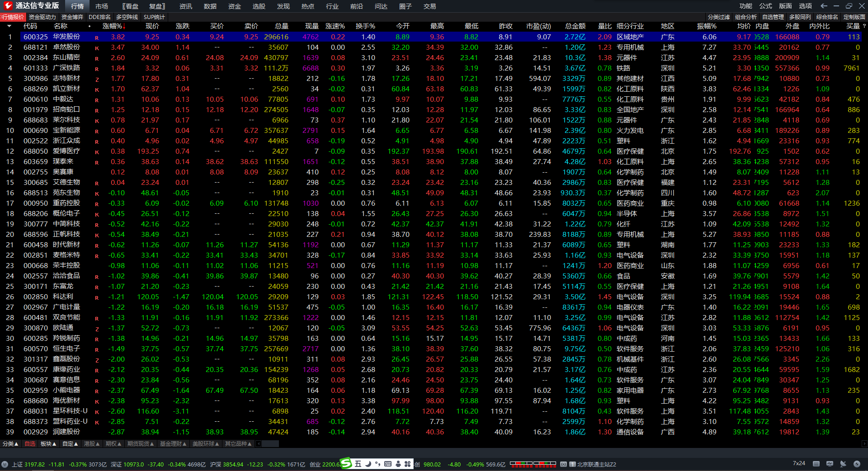The width and height of the screenshot is (868, 471).
Task: Expand the 期货现货 bottom category tab
Action: [x=141, y=443]
